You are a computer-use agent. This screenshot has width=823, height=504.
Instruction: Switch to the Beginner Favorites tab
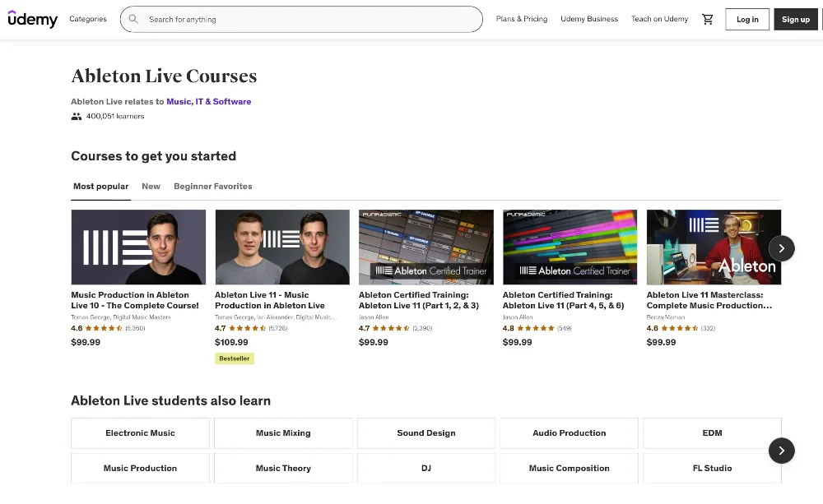(x=213, y=186)
